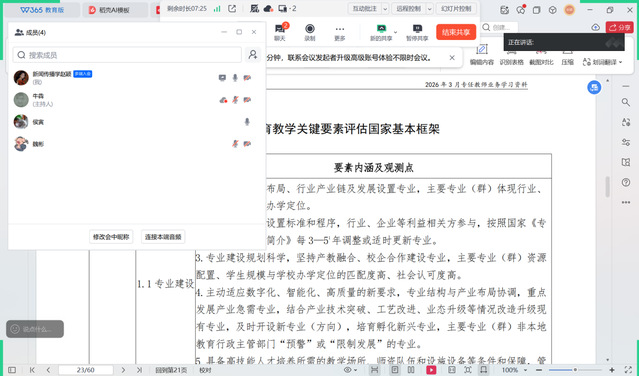639x376 pixels.
Task: Switch to the 稻壳AI模板 tab
Action: click(x=115, y=10)
